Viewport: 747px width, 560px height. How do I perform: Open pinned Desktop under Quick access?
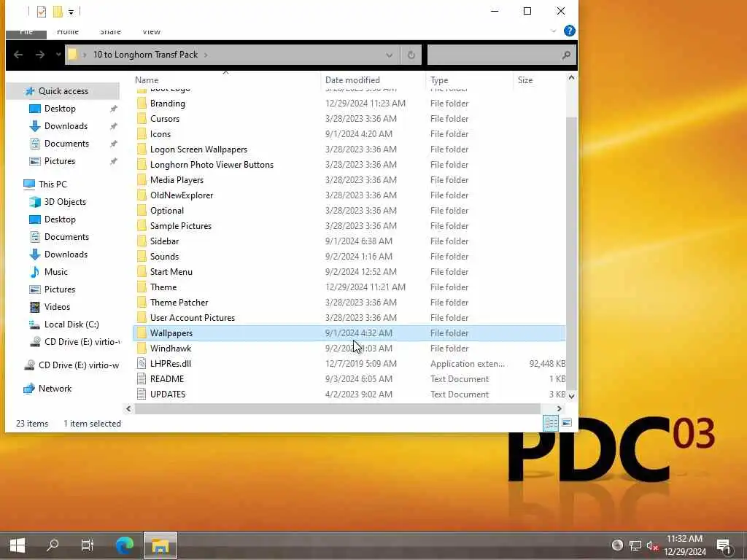[x=60, y=109]
